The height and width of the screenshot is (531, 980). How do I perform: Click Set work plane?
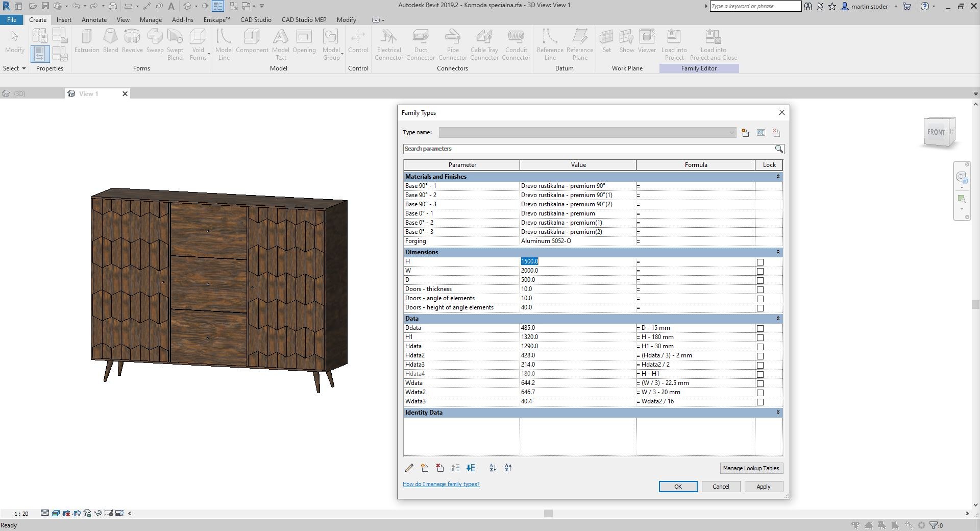pyautogui.click(x=606, y=41)
